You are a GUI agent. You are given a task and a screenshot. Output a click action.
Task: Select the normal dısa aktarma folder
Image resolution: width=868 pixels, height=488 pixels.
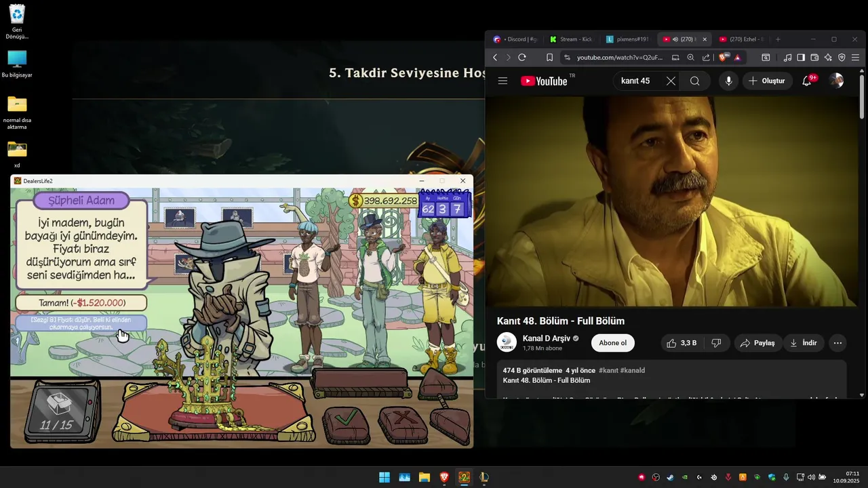(17, 113)
